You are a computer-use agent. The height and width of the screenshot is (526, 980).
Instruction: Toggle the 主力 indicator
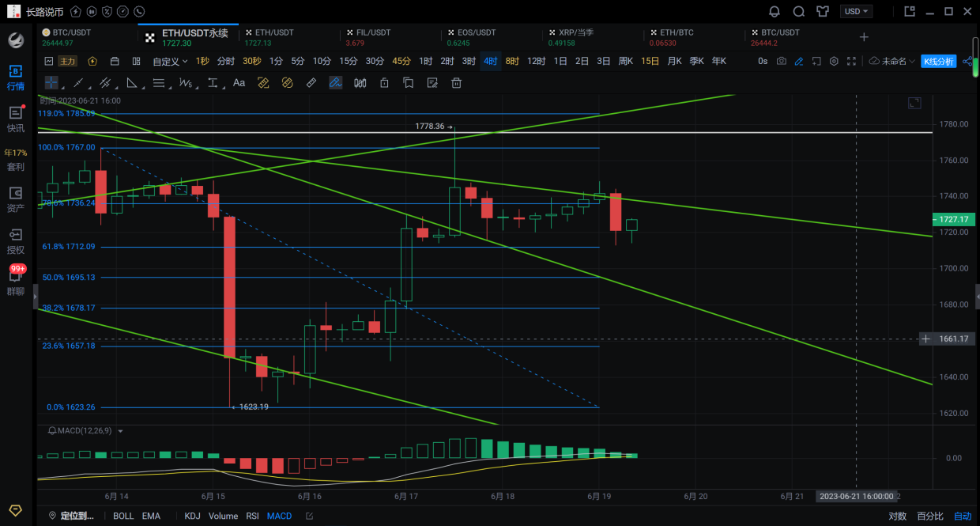(x=68, y=61)
